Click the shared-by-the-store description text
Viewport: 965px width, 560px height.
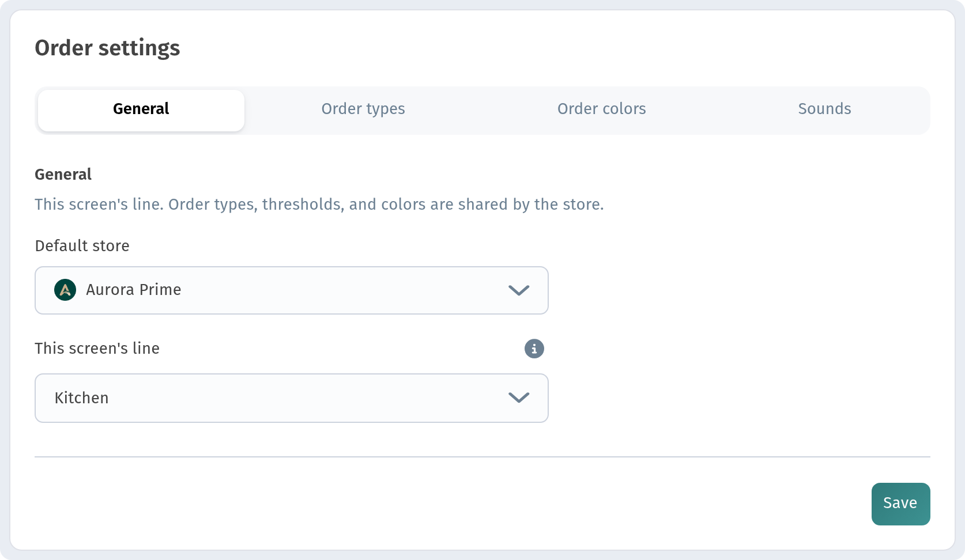[x=319, y=205]
